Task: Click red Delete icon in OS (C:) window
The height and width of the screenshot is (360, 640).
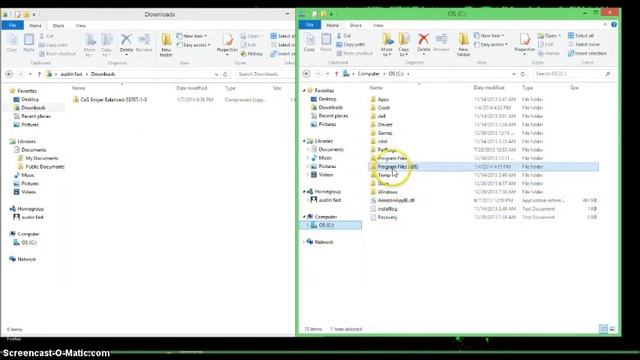Action: click(423, 43)
